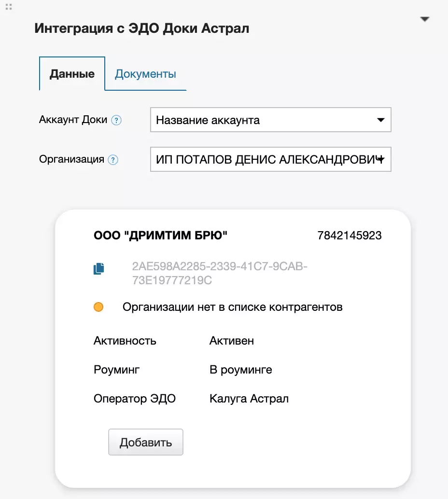
Task: Collapse the integration panel with top-right triangle
Action: [424, 19]
